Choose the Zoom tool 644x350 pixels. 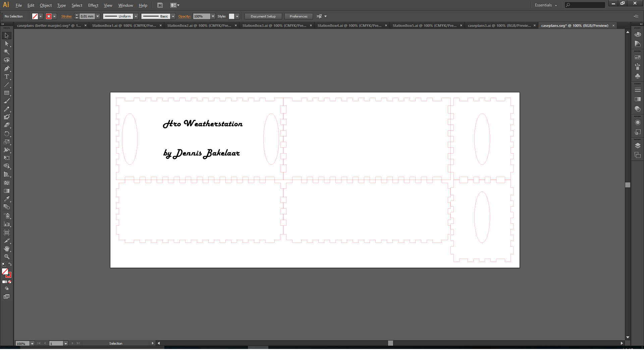(x=7, y=257)
